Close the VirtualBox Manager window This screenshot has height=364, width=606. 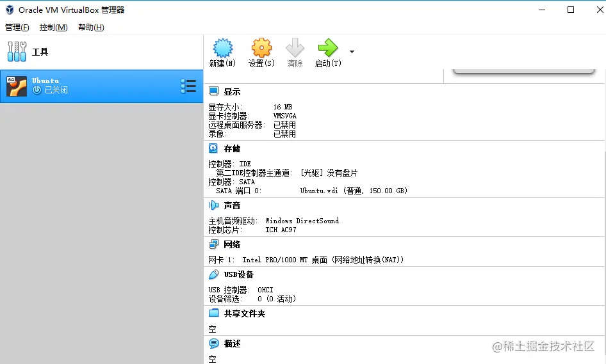click(x=600, y=10)
